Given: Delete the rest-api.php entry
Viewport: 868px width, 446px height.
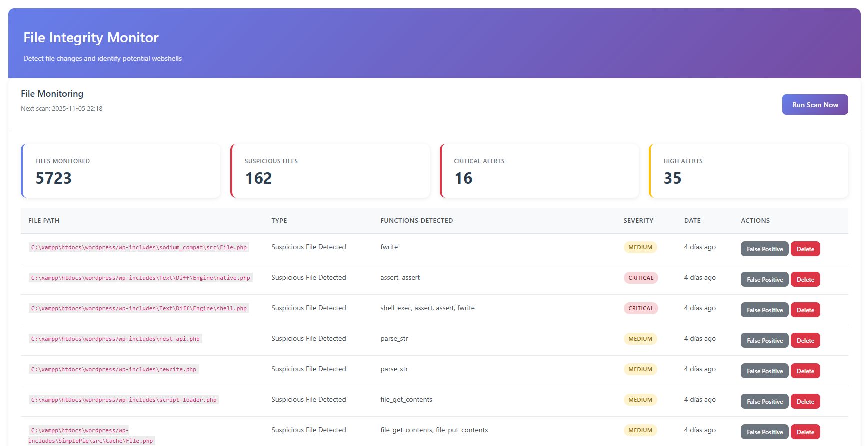Looking at the screenshot, I should coord(805,340).
